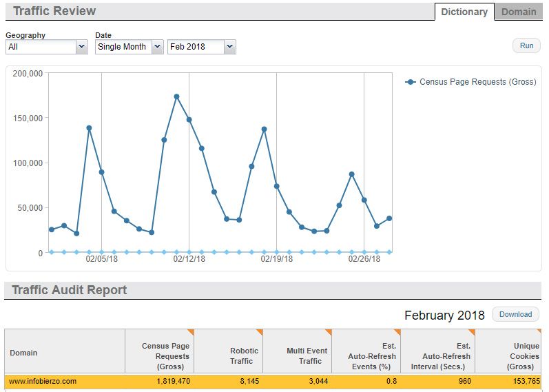Click orange corner marker on Est. Auto-Refresh Events header
Viewport: 549px width, 392px height.
pyautogui.click(x=397, y=332)
